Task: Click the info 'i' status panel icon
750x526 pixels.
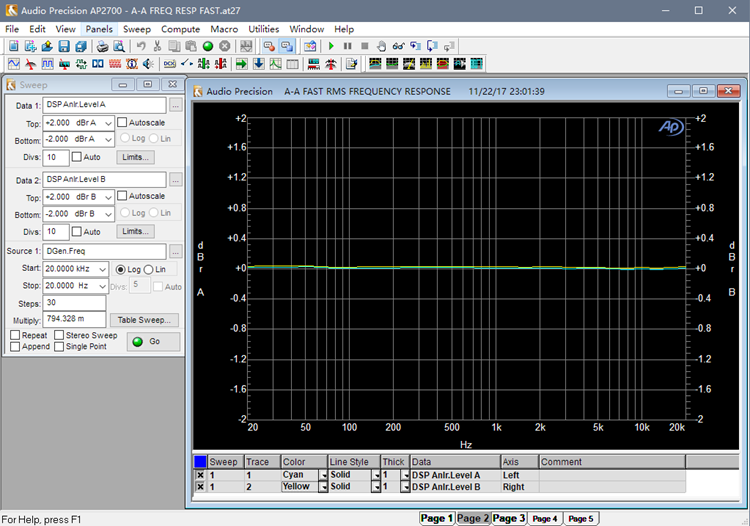Action: coord(132,64)
